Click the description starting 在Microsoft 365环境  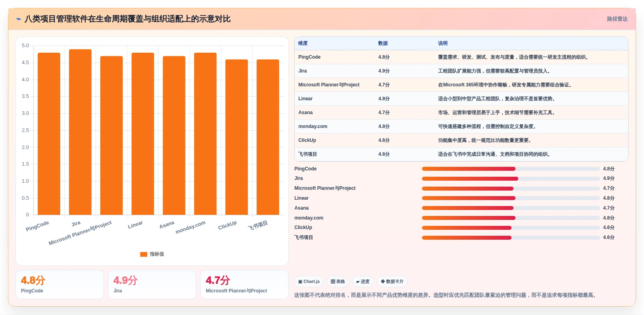click(x=506, y=85)
